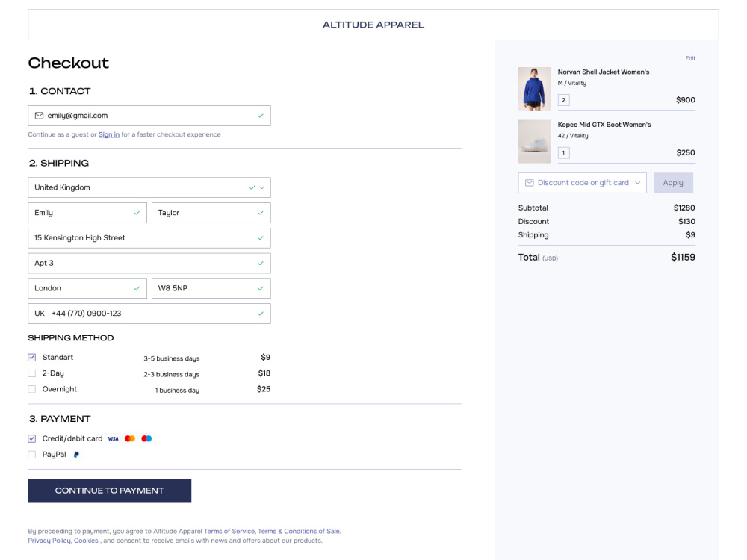This screenshot has width=747, height=560.
Task: Select the 2-Day shipping checkbox
Action: (32, 373)
